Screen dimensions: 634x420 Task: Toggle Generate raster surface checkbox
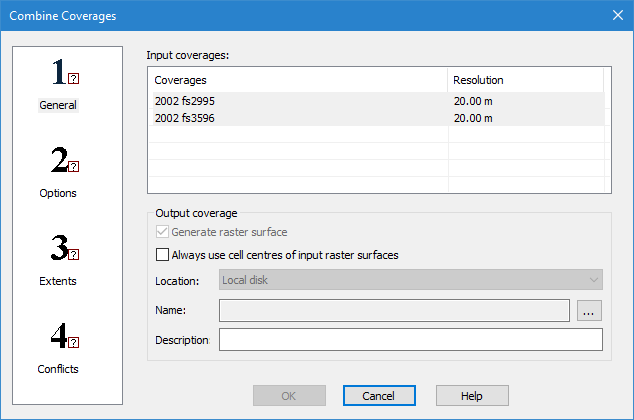(x=163, y=232)
